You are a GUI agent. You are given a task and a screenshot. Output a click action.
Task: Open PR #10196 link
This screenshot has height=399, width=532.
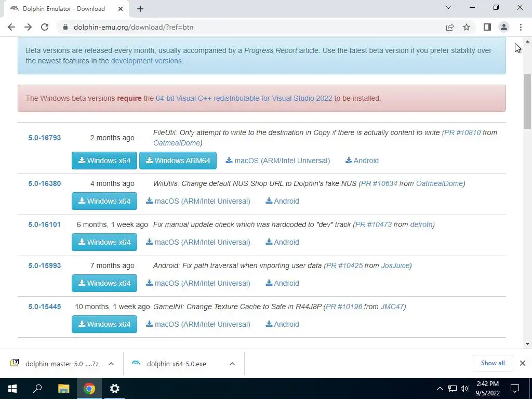pos(344,307)
